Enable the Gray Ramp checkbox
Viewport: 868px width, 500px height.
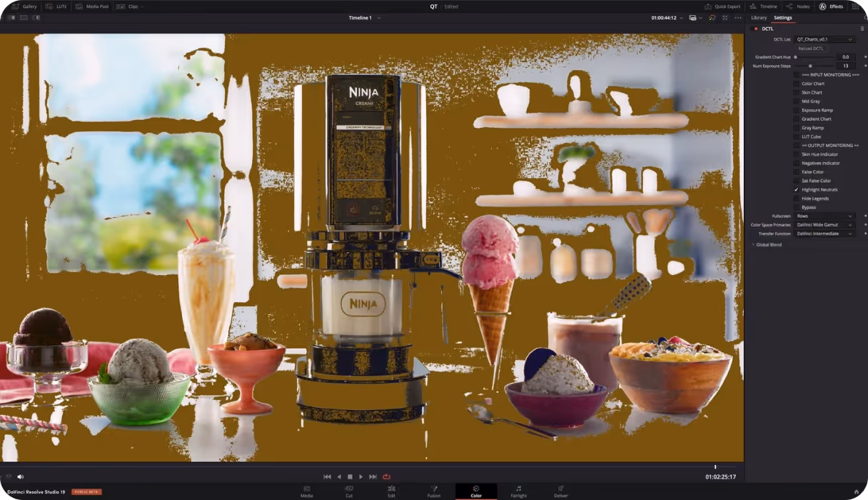click(x=797, y=128)
